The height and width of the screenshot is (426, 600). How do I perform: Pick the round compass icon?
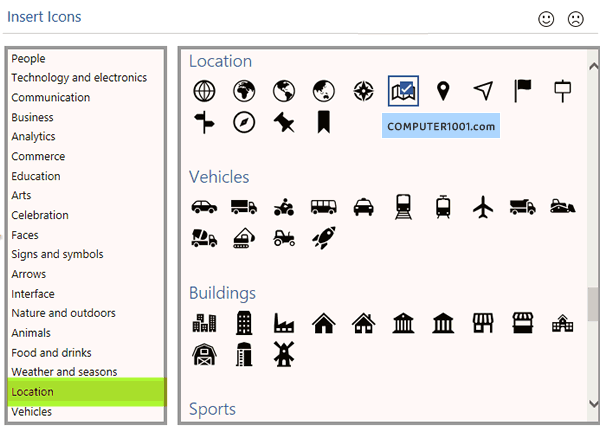[244, 122]
